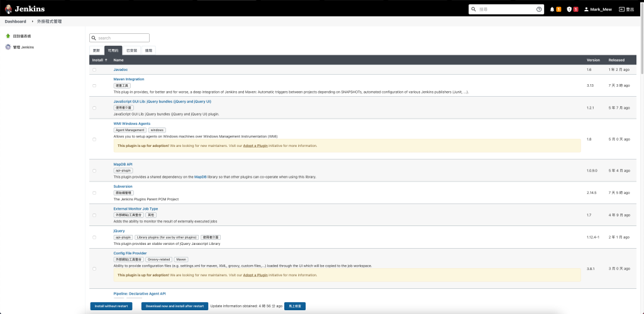Viewport: 644px width, 314px height.
Task: Click the 回到儀表板 sidebar link
Action: point(22,36)
